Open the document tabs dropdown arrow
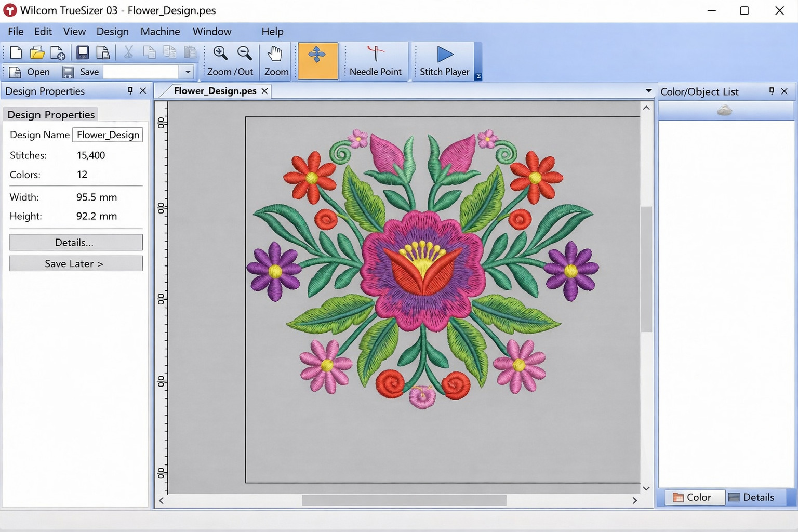This screenshot has width=798, height=532. click(x=648, y=90)
